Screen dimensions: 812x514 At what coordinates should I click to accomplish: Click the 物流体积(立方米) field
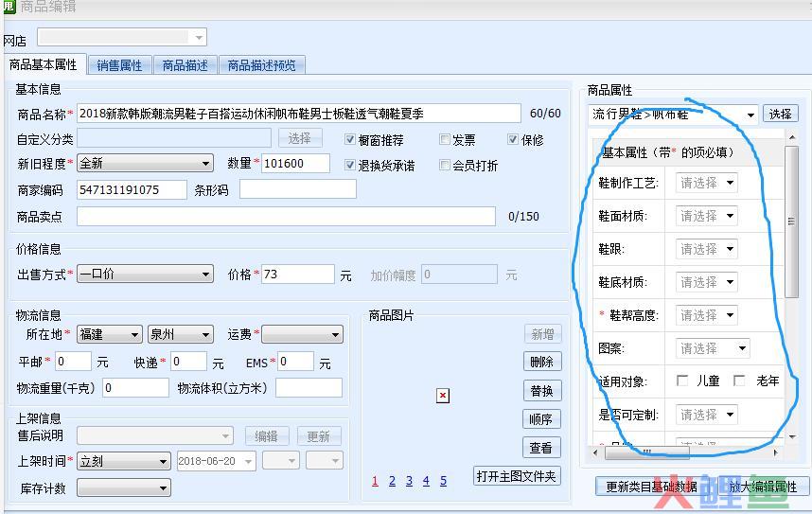tap(309, 388)
